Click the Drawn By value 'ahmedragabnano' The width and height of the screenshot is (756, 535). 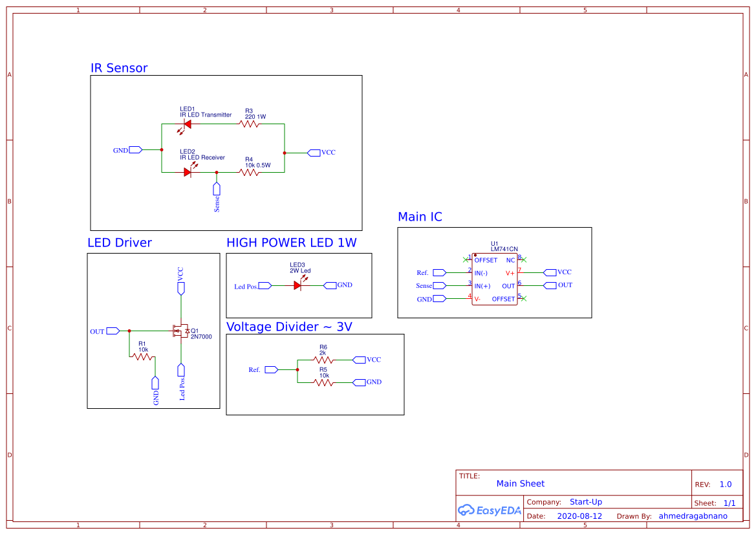tap(693, 516)
